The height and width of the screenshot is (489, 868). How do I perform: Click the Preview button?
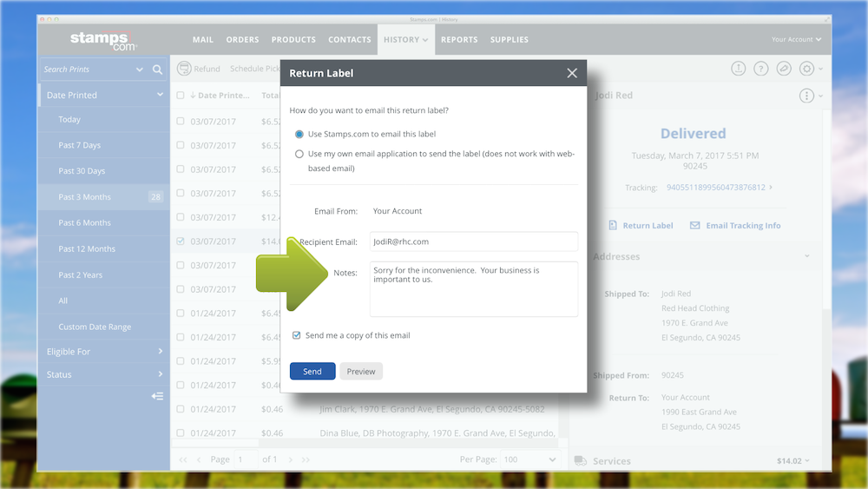pyautogui.click(x=361, y=372)
